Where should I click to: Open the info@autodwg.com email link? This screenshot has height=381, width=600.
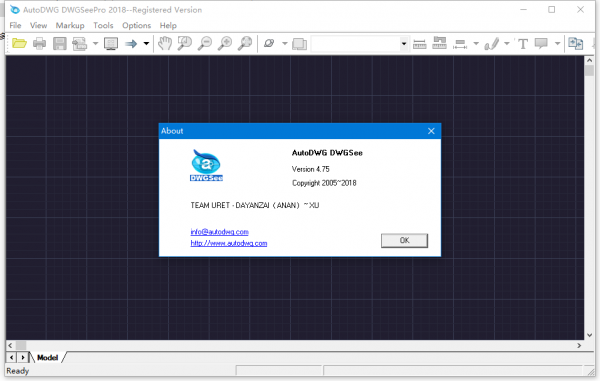pos(220,232)
